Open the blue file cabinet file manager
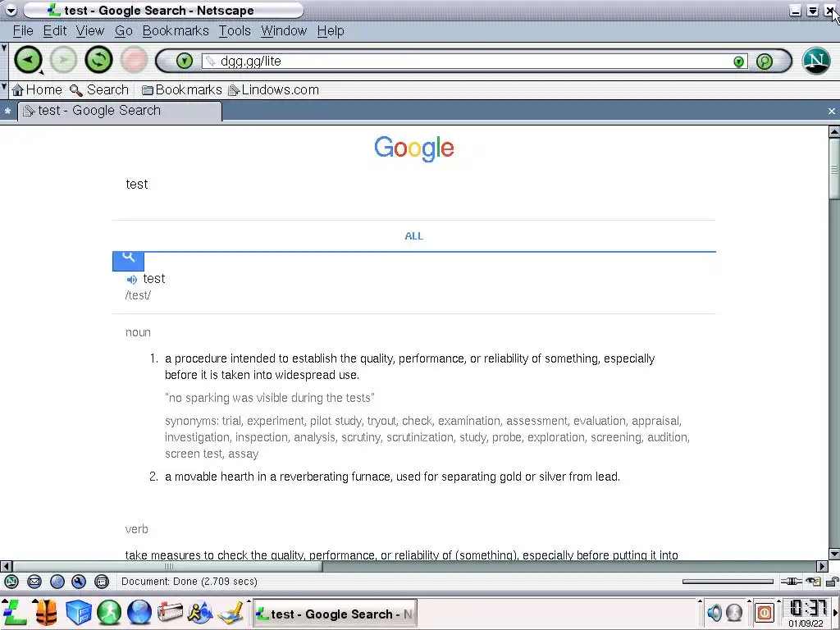 coord(78,613)
